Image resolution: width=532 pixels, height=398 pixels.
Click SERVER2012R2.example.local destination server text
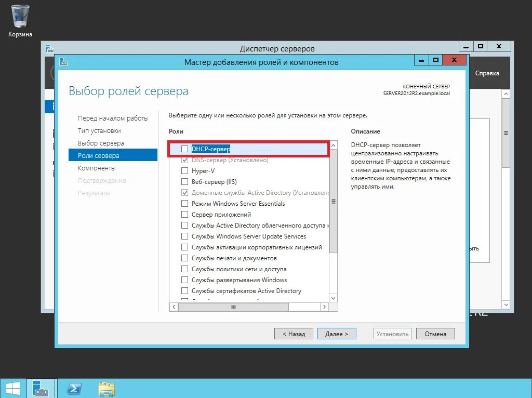click(416, 94)
